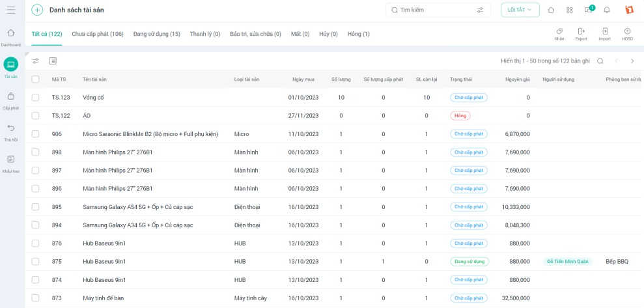Click the add new asset plus icon

tap(37, 10)
